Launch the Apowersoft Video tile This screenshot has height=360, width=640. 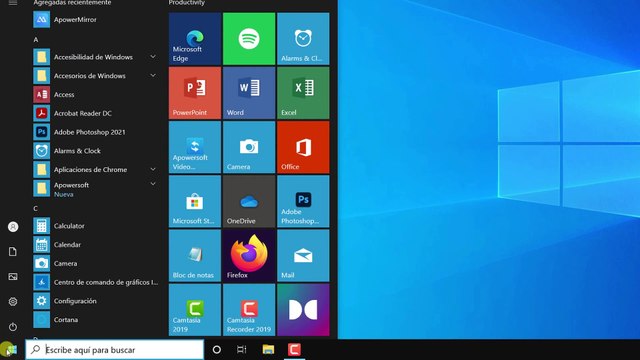pos(195,147)
